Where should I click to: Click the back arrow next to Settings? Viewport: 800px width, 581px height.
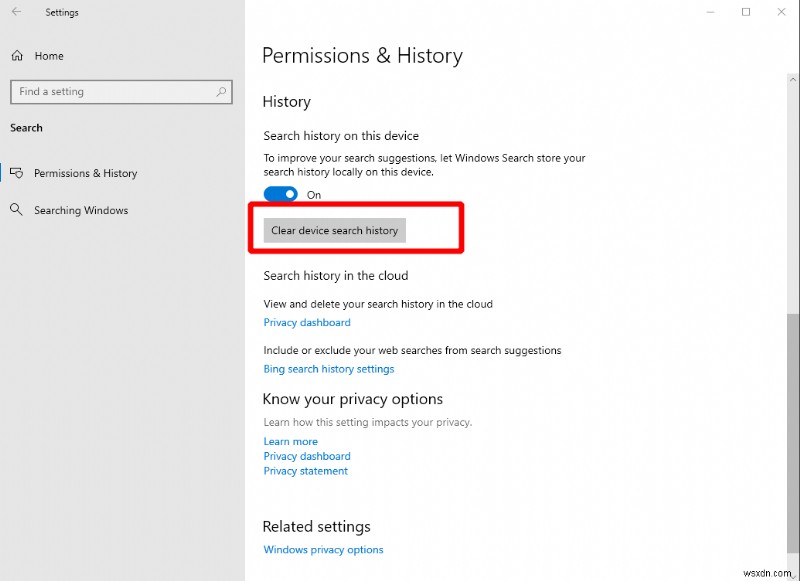point(18,12)
